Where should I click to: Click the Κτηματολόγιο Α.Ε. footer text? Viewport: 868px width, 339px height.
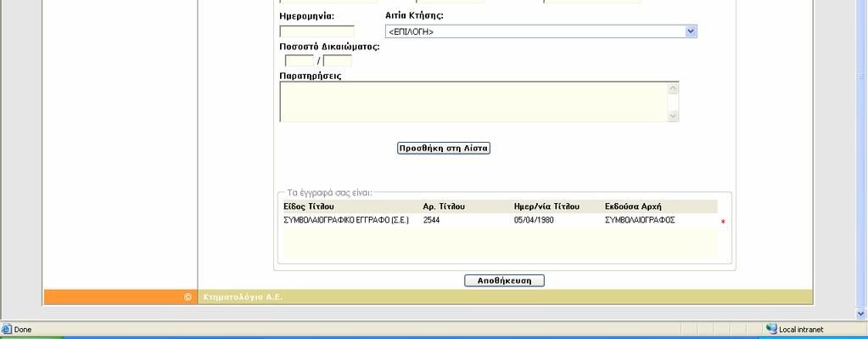pyautogui.click(x=243, y=297)
